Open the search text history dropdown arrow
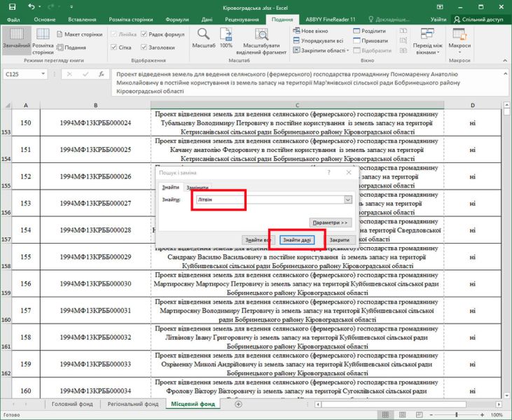 (348, 200)
